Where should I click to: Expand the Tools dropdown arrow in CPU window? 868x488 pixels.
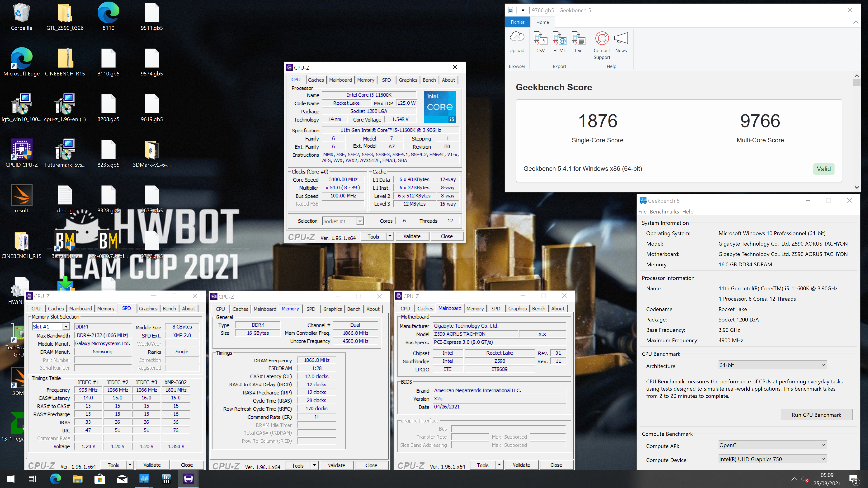(390, 236)
